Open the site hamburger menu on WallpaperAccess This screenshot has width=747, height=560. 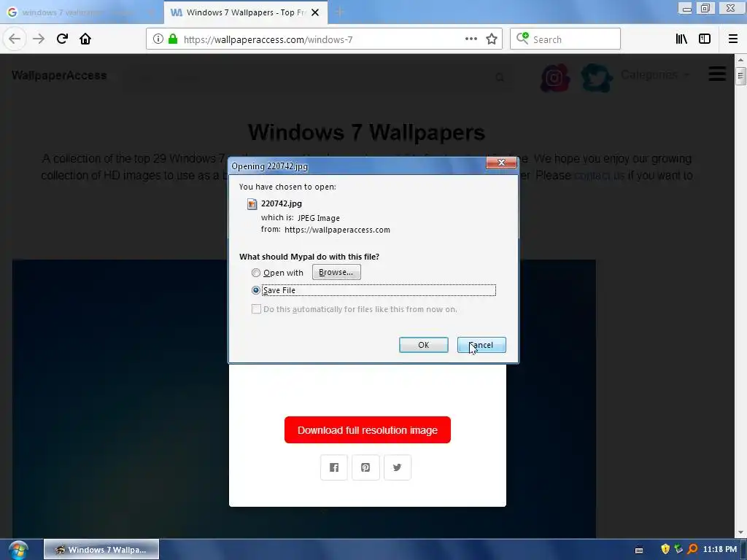point(717,74)
